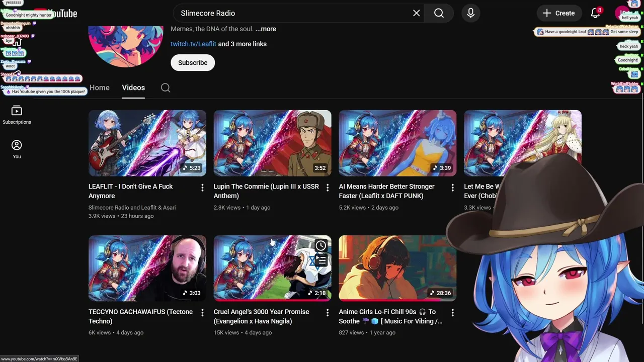Open title 'TECCYNO GACHAWAIFUS (Tectone Techno)'

coord(140,316)
